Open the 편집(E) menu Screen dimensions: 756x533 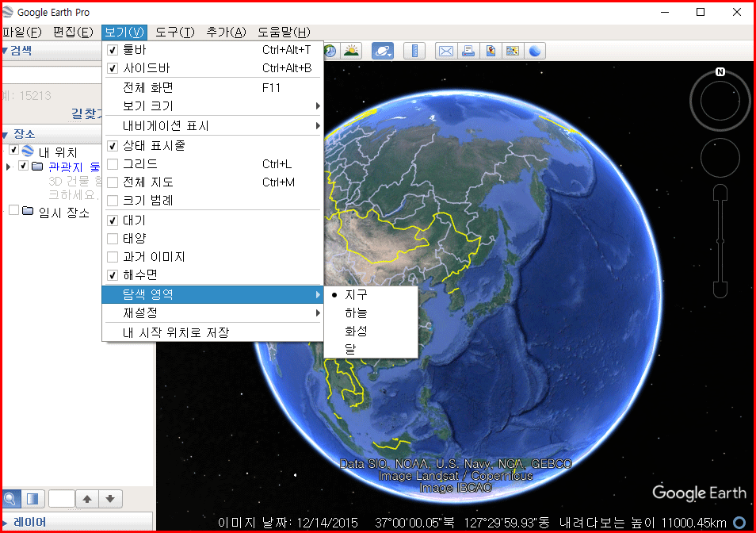coord(73,33)
